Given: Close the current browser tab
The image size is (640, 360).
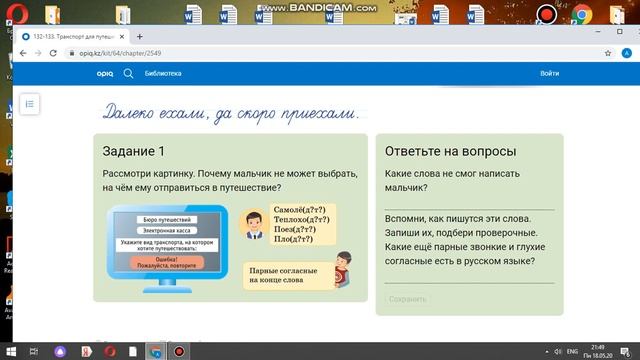Looking at the screenshot, I should [122, 37].
